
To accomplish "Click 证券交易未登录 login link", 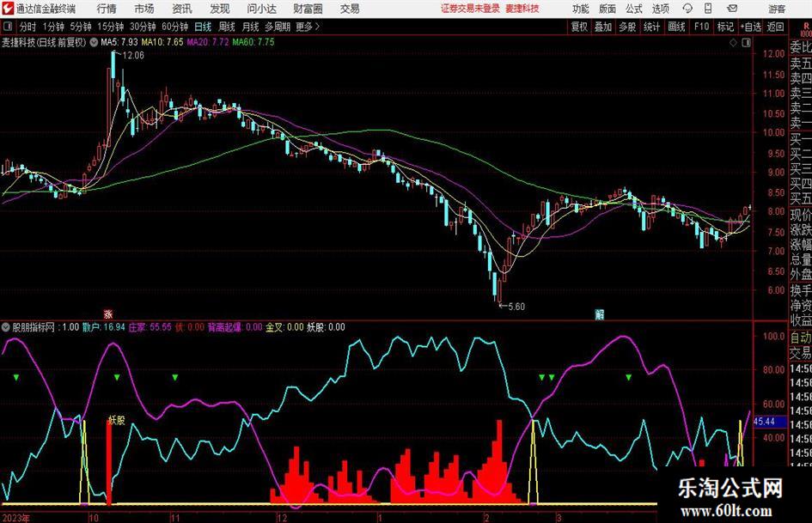I will click(x=470, y=9).
